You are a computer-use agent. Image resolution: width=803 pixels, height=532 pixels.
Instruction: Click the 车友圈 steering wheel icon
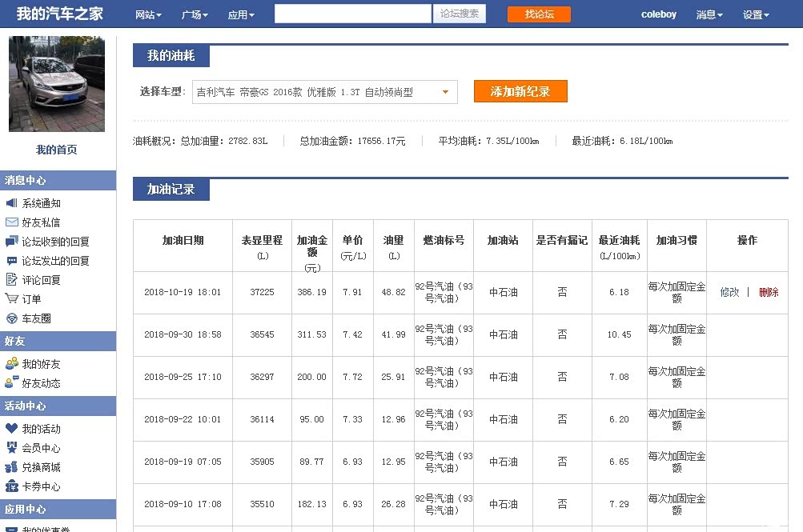11,318
